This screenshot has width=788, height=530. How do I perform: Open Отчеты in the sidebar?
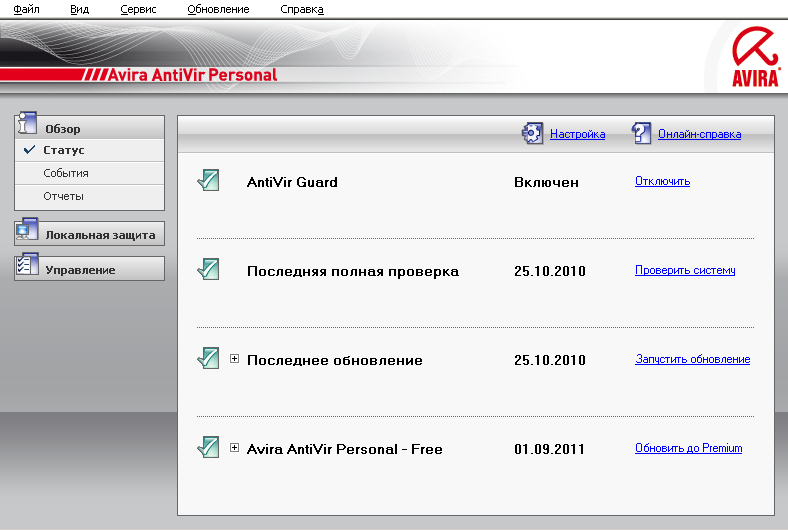pyautogui.click(x=89, y=196)
